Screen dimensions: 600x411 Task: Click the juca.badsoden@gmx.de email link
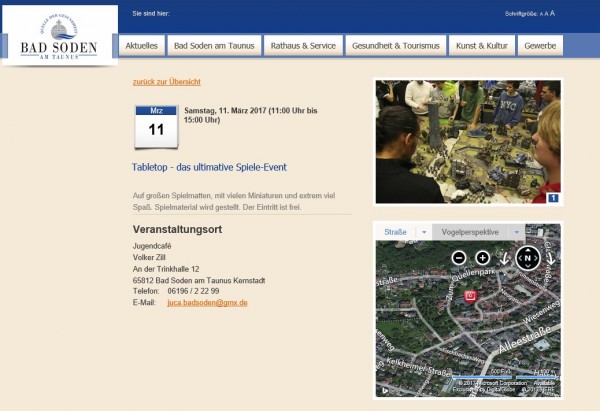(x=207, y=302)
